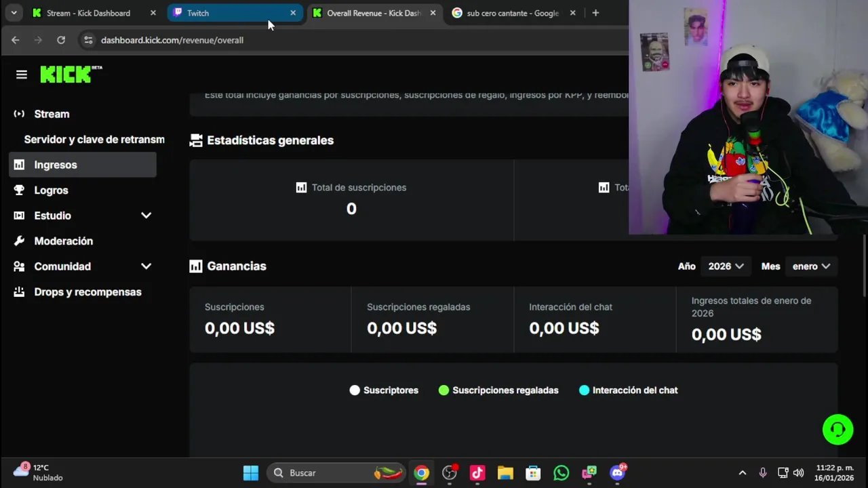The image size is (868, 488).
Task: Select Ingresos in the sidebar
Action: tap(82, 165)
